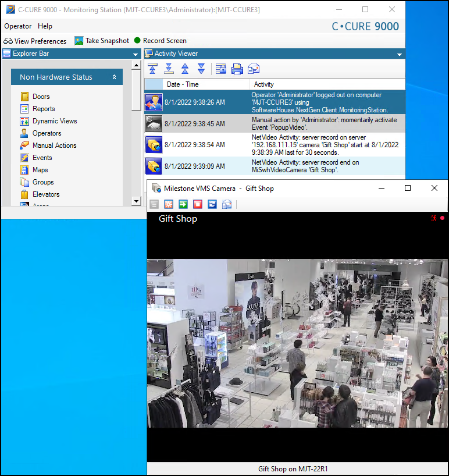This screenshot has height=476, width=449.
Task: Click the email envelope icon in camera toolbar
Action: coord(227,204)
